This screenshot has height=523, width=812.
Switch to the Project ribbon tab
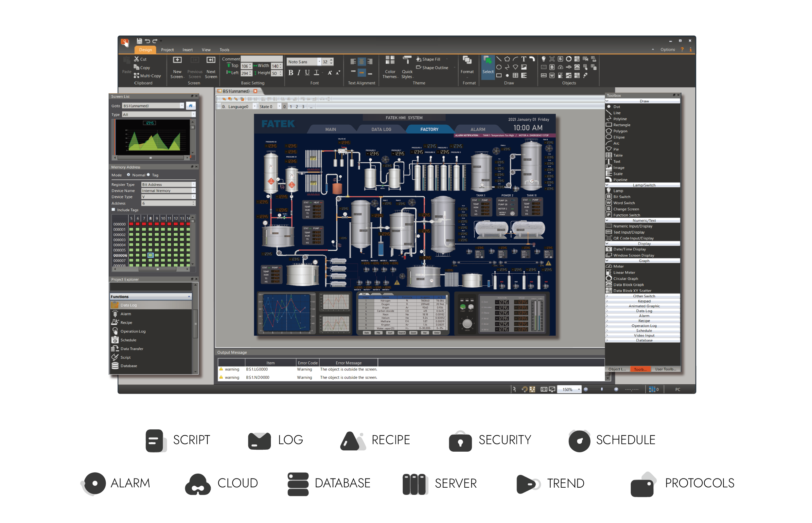tap(167, 49)
